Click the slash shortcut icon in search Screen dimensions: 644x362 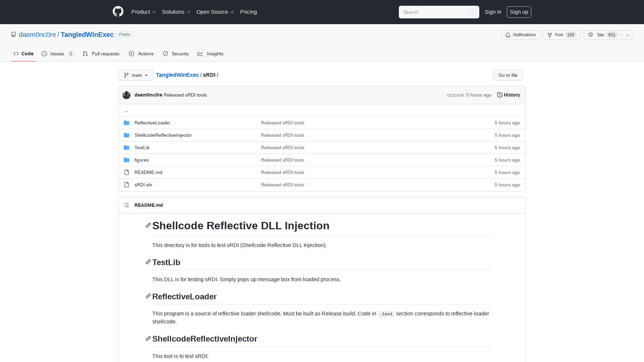pos(473,12)
